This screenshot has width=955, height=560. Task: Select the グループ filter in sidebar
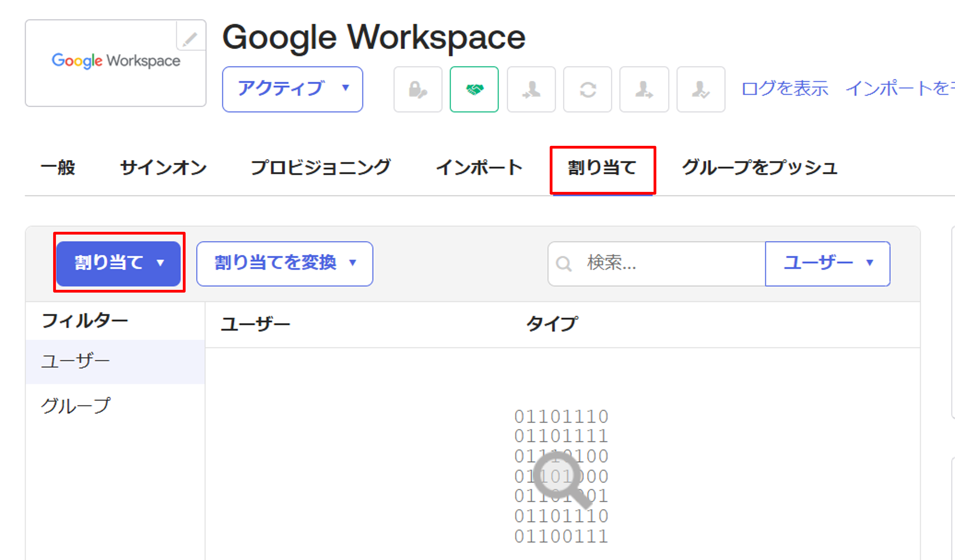[x=115, y=406]
